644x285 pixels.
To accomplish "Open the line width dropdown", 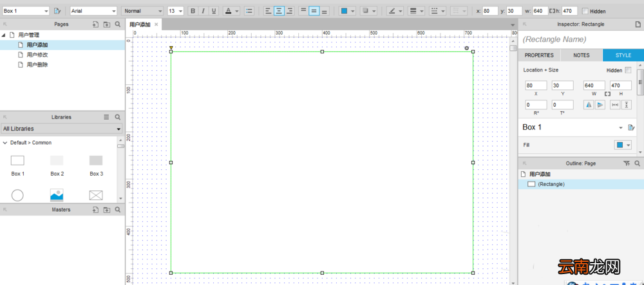I will tap(416, 11).
